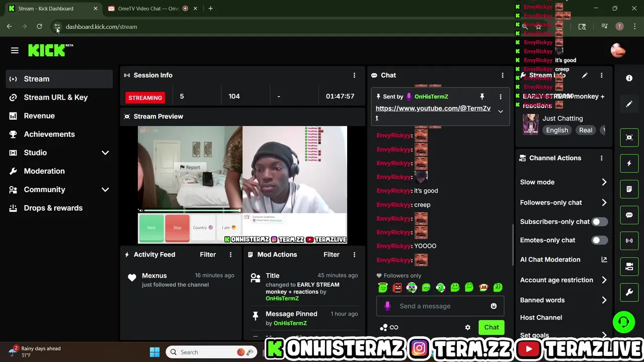Click the info icon in right rail

629,78
